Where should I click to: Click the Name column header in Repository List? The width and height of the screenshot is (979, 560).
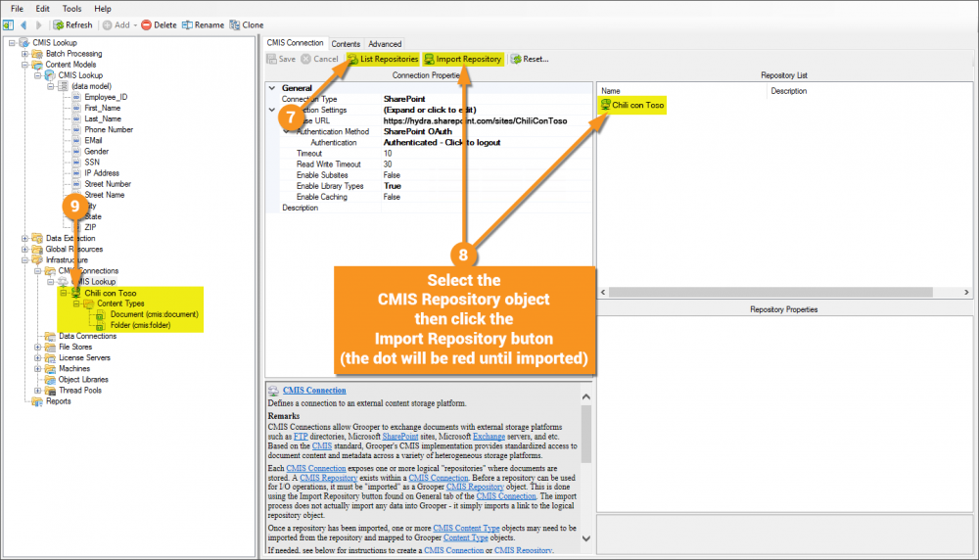tap(682, 91)
